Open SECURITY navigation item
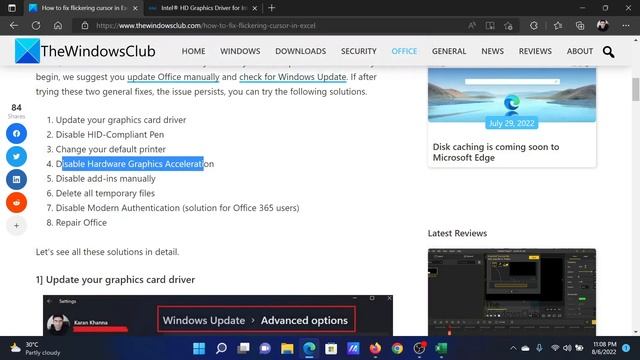Screen dimensions: 640x360 tap(359, 51)
